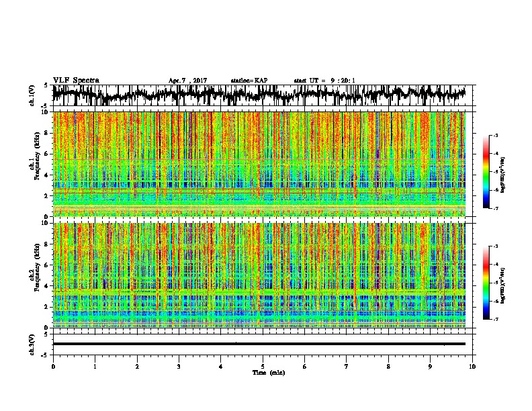Click time axis tick label "0"
Screen dimensions: 532x411
click(x=53, y=367)
